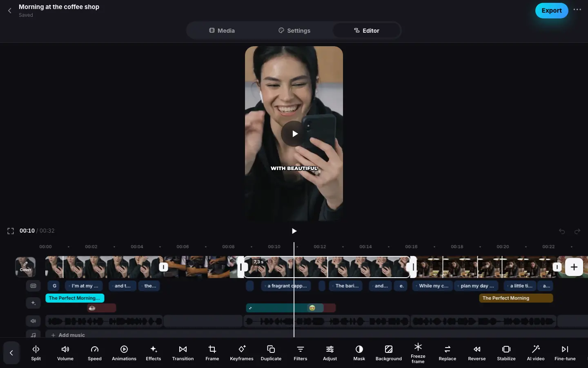The image size is (588, 368).
Task: Select the cyan 'The Perfect Morning...' title clip
Action: coord(75,298)
